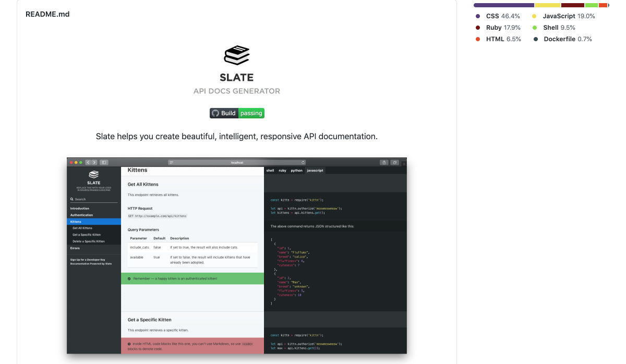This screenshot has height=364, width=626.
Task: Open the Ruby 17.9% language link
Action: pos(503,28)
